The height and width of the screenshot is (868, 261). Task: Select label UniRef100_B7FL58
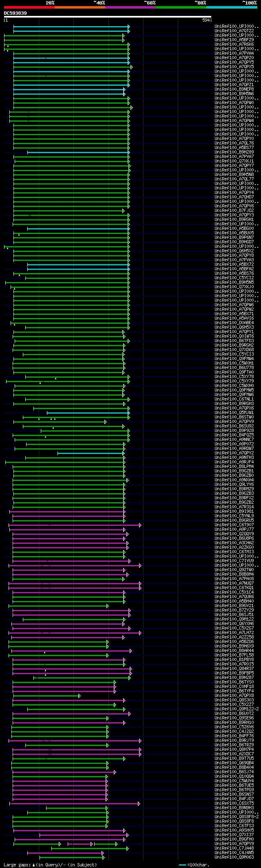click(x=234, y=655)
